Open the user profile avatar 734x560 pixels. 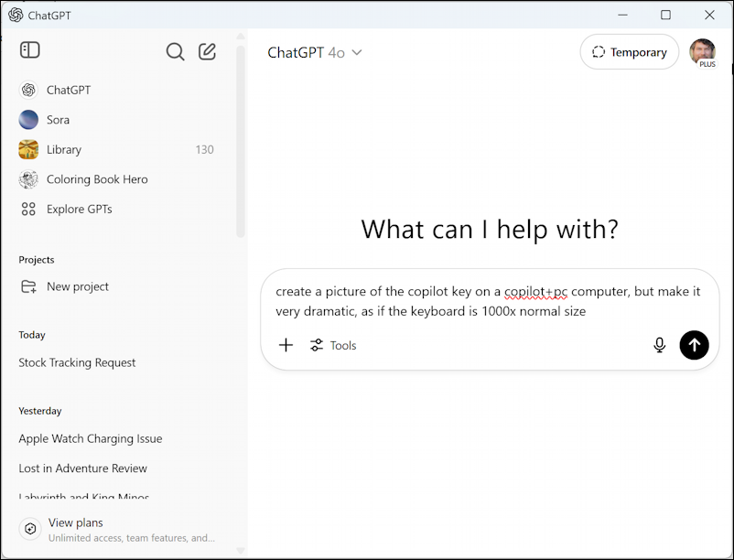coord(702,52)
